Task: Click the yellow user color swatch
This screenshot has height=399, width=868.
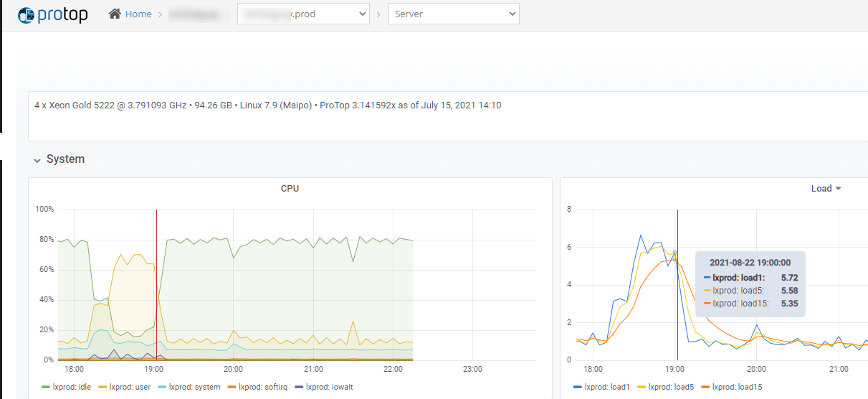Action: pyautogui.click(x=102, y=388)
